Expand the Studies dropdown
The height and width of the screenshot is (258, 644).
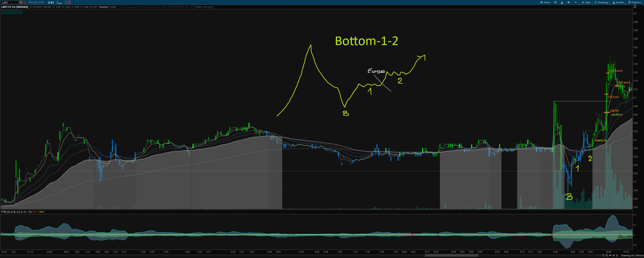618,2
